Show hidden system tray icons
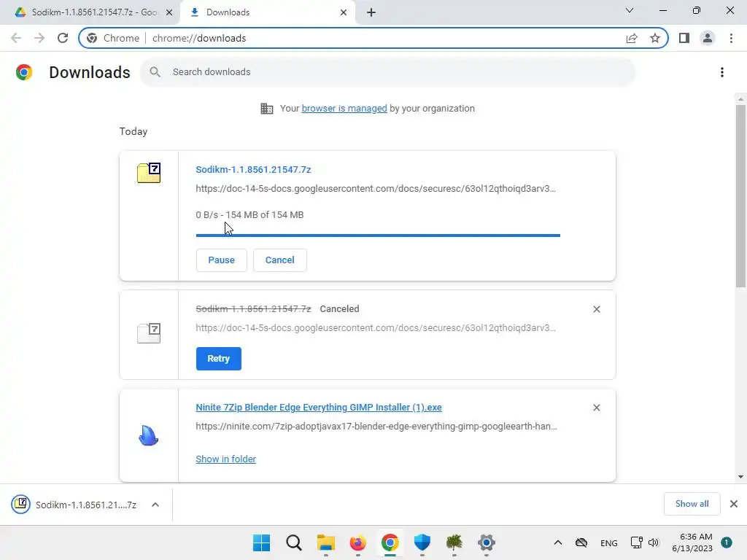Viewport: 747px width, 560px height. point(558,542)
